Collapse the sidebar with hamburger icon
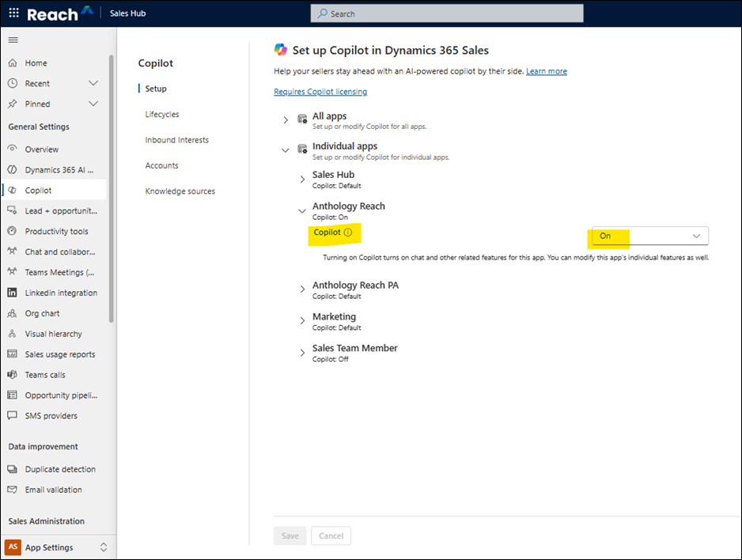Viewport: 742px width, 560px height. coord(13,40)
